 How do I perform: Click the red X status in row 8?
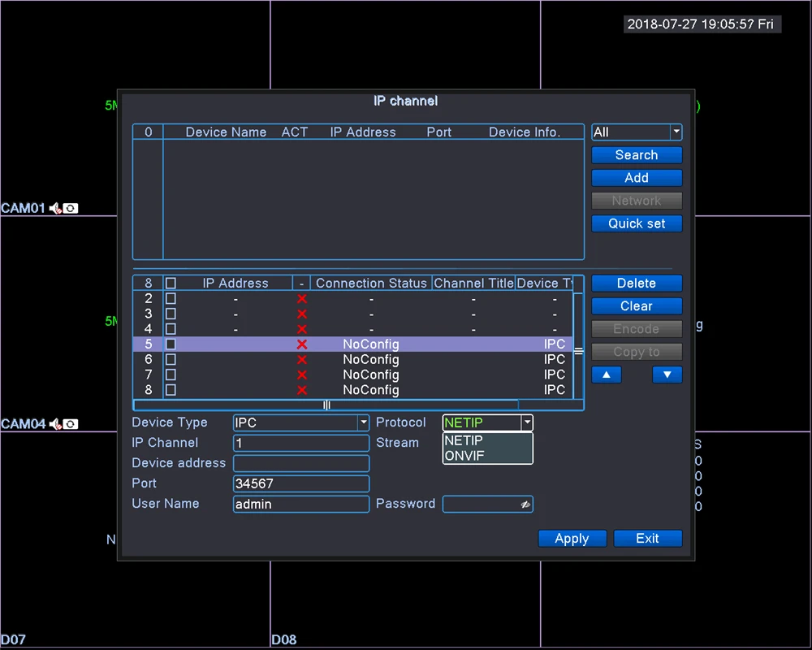pyautogui.click(x=302, y=390)
